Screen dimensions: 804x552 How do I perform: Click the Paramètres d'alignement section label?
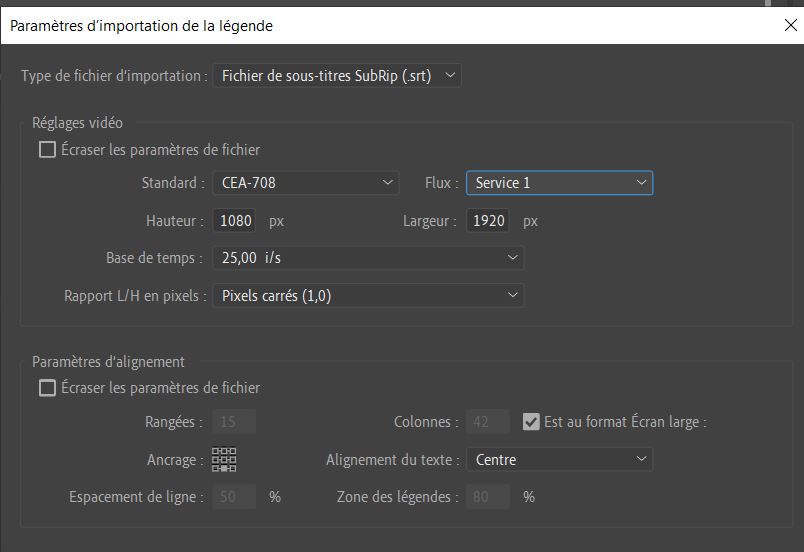coord(108,362)
